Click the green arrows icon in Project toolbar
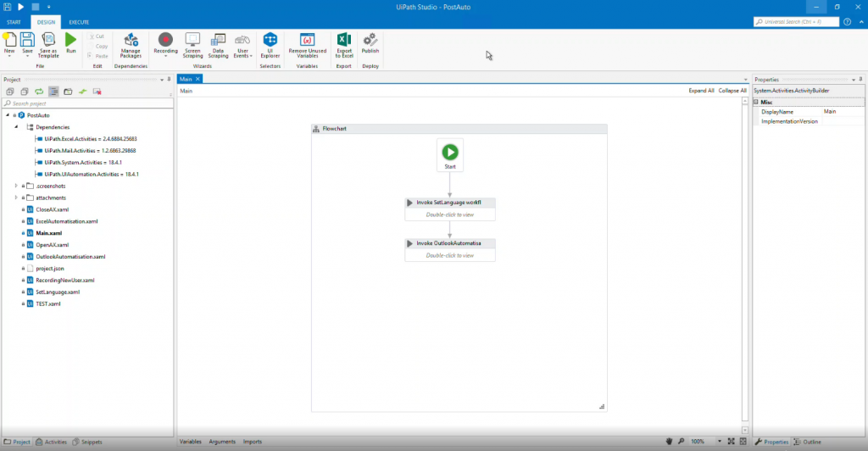The height and width of the screenshot is (451, 868). (x=82, y=92)
